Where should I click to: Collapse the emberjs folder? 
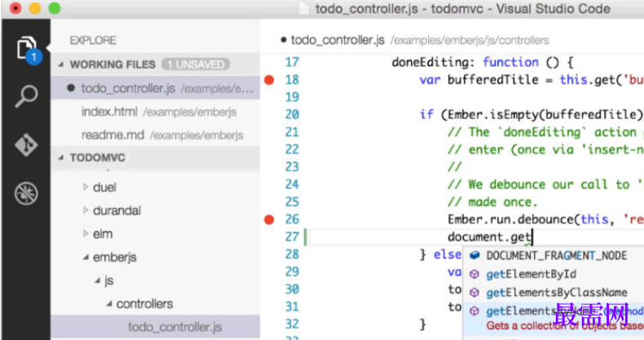tap(86, 258)
